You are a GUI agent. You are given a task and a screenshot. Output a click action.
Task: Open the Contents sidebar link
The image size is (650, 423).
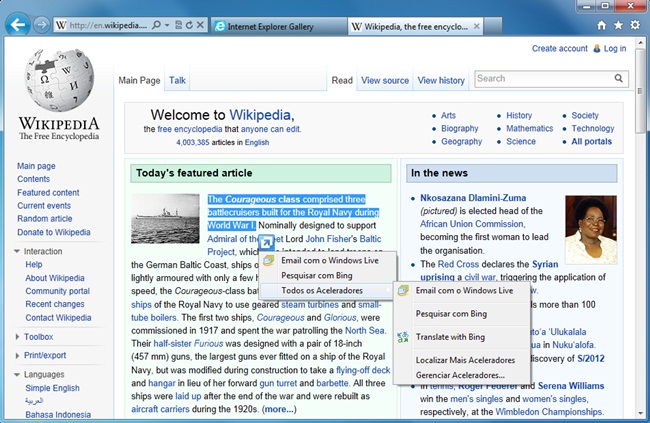[x=34, y=179]
